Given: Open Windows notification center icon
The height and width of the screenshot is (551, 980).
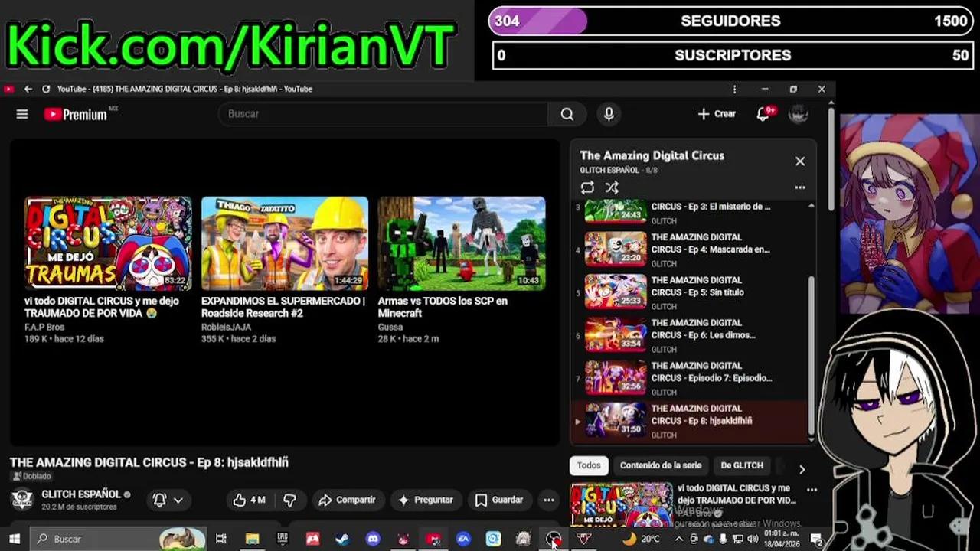Looking at the screenshot, I should point(816,539).
